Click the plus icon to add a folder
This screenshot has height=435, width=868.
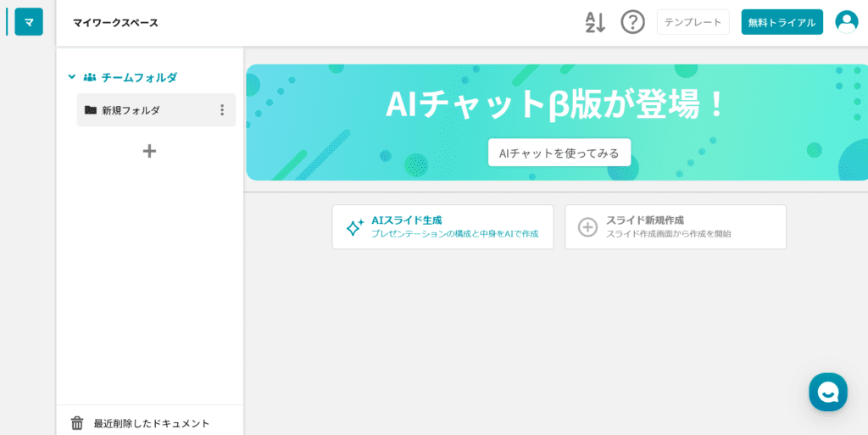[x=149, y=151]
